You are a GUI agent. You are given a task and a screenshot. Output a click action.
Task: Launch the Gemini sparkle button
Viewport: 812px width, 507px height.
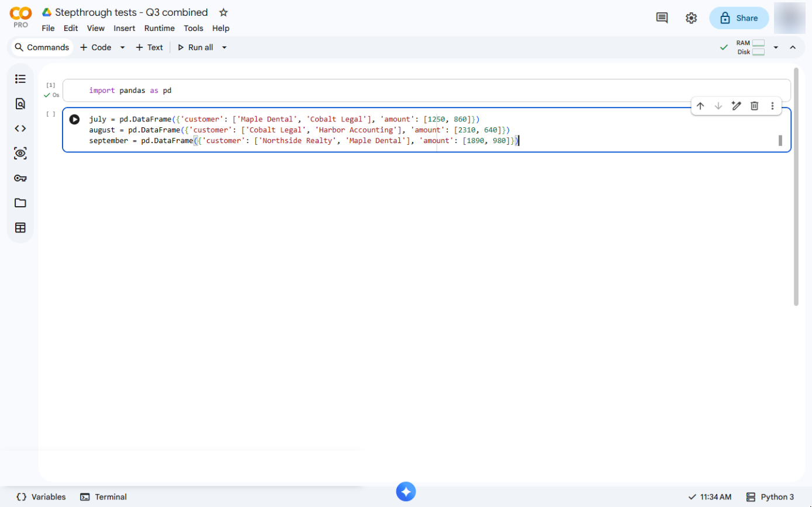click(406, 492)
